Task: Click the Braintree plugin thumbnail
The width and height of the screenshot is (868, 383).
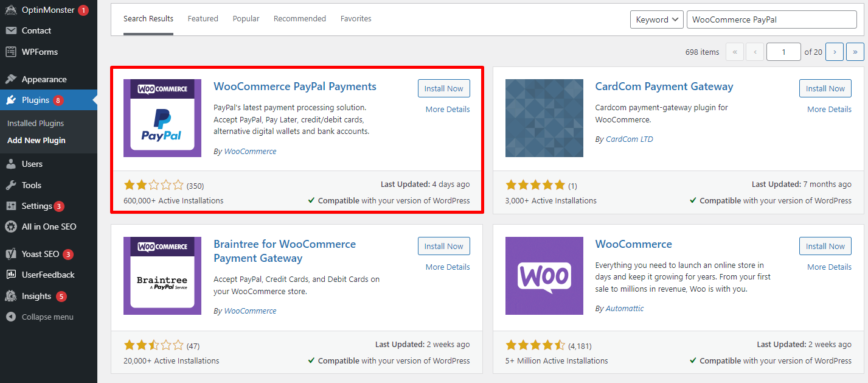Action: point(162,276)
